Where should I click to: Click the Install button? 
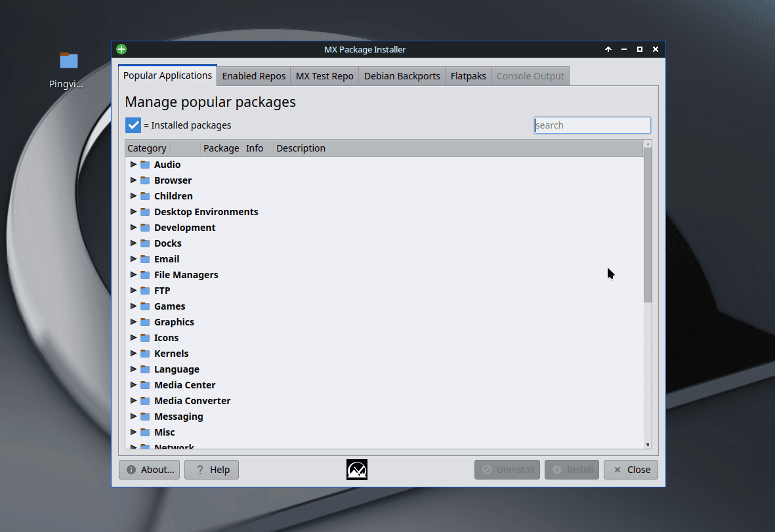pyautogui.click(x=572, y=470)
